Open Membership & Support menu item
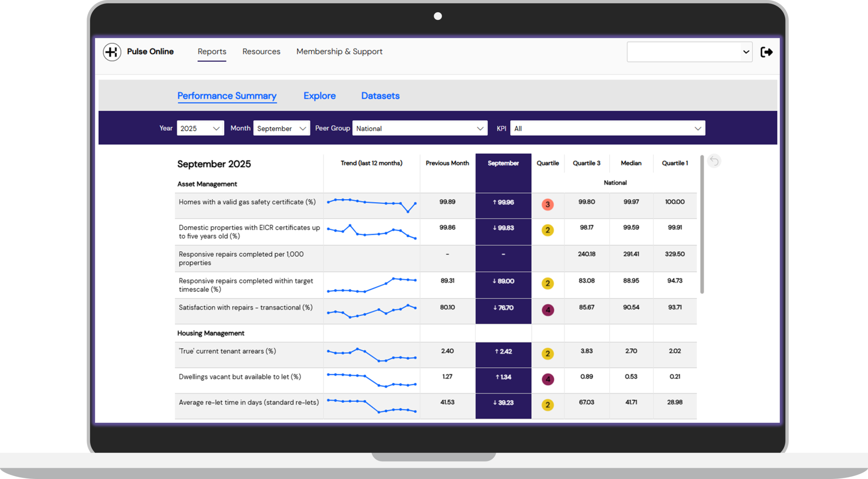Image resolution: width=868 pixels, height=479 pixels. tap(339, 51)
